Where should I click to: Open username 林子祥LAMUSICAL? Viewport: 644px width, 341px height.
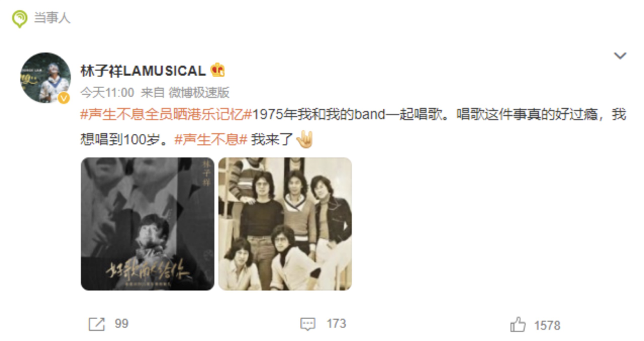[143, 71]
